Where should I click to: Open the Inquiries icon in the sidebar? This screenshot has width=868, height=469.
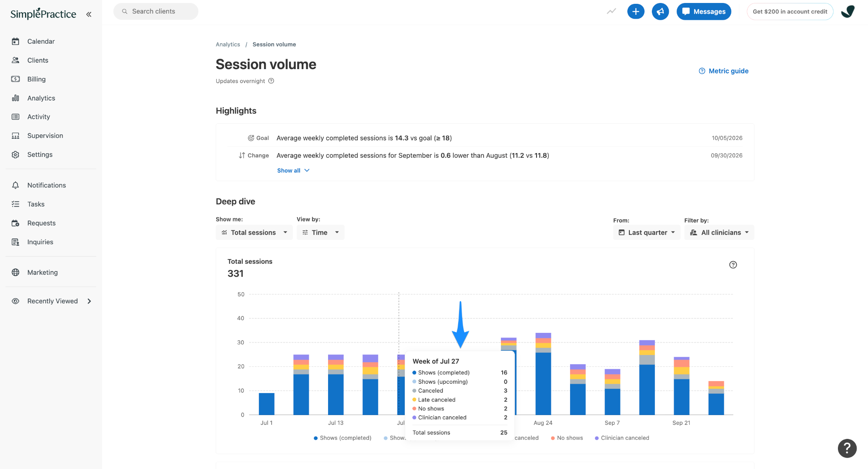pyautogui.click(x=16, y=242)
